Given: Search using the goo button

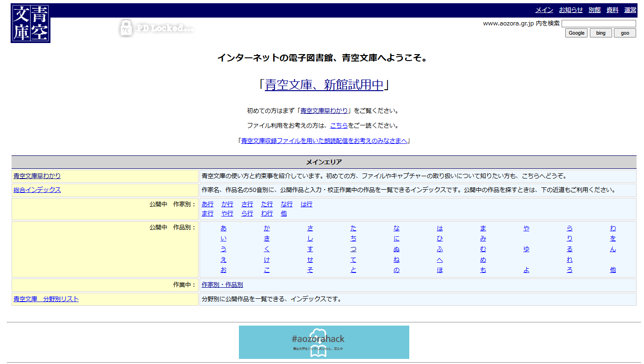Looking at the screenshot, I should coord(625,33).
